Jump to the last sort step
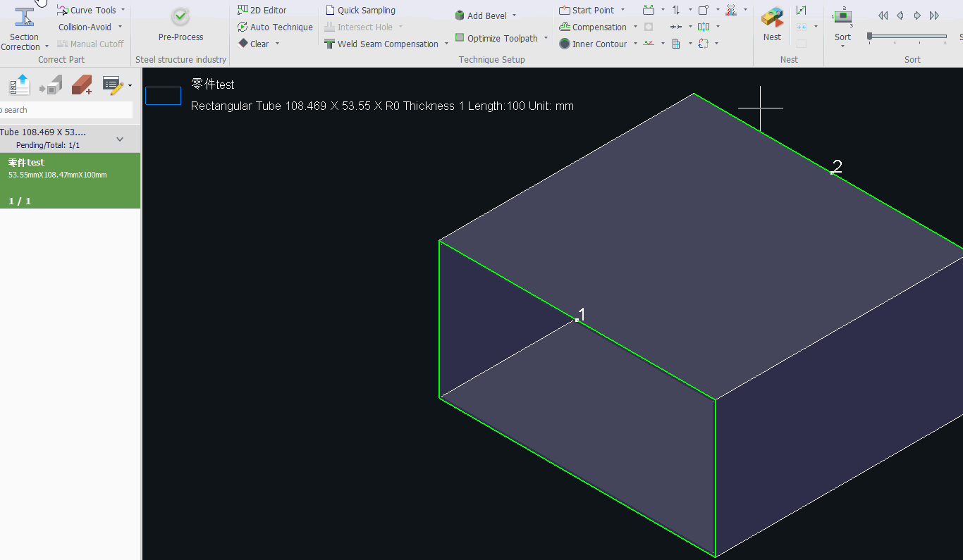The image size is (963, 560). (934, 15)
